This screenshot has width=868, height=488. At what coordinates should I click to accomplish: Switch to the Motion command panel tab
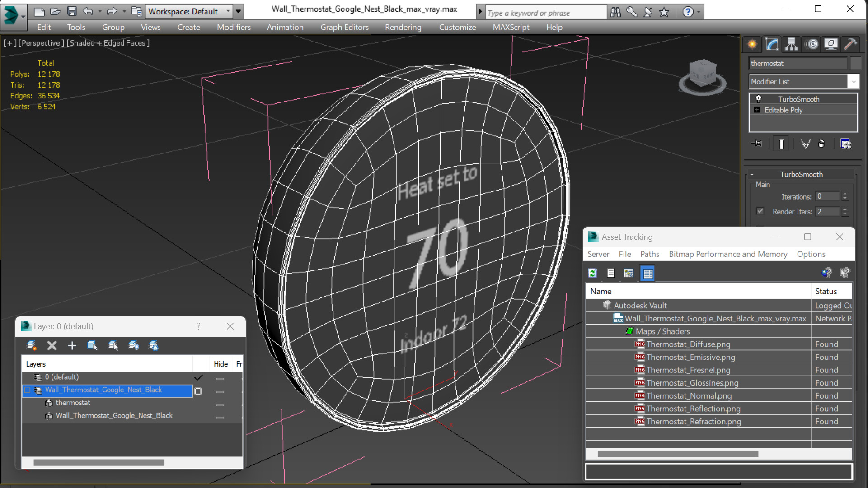click(x=812, y=44)
